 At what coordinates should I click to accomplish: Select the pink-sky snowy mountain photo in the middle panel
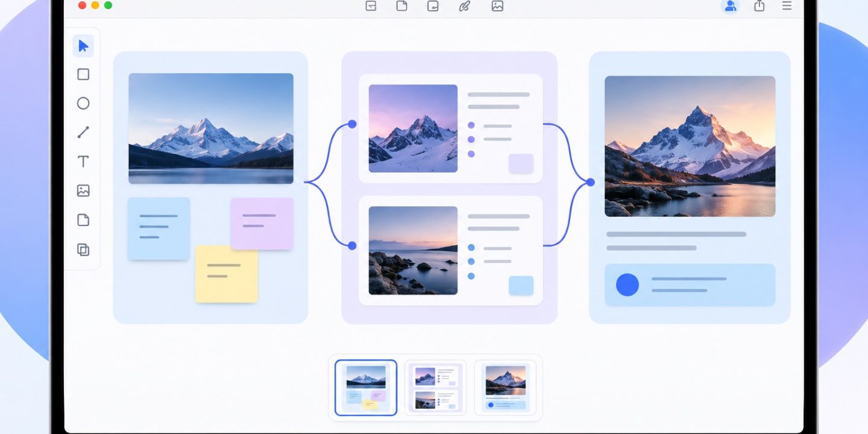[x=413, y=128]
